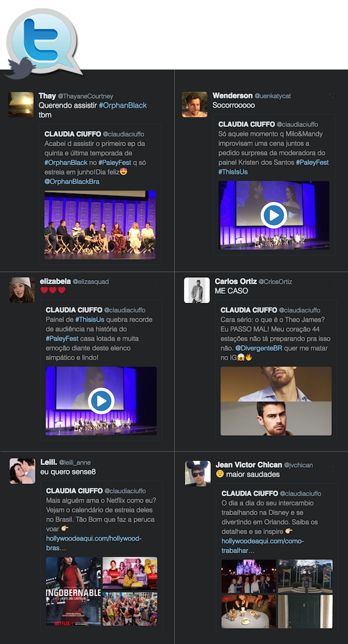
Task: Open Wenderson's profile avatar
Action: coord(195,105)
